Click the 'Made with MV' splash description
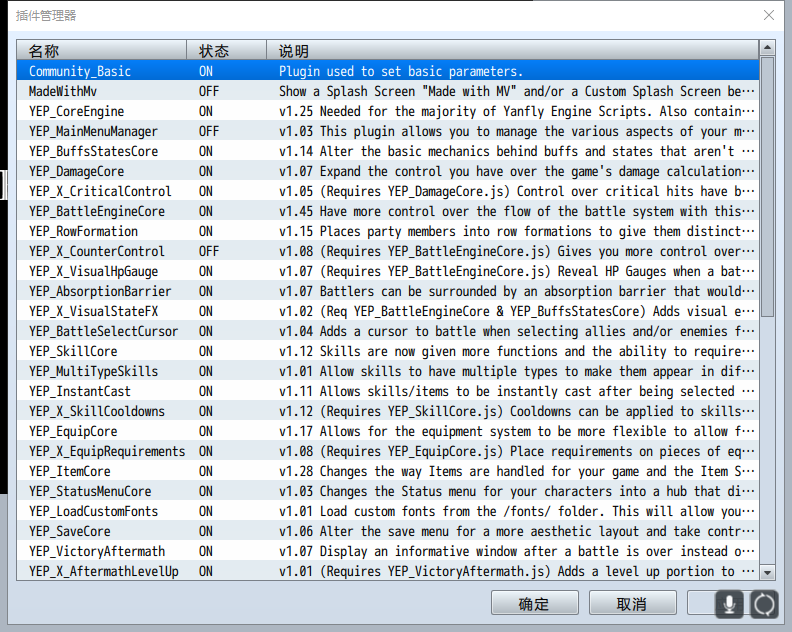 pos(517,91)
